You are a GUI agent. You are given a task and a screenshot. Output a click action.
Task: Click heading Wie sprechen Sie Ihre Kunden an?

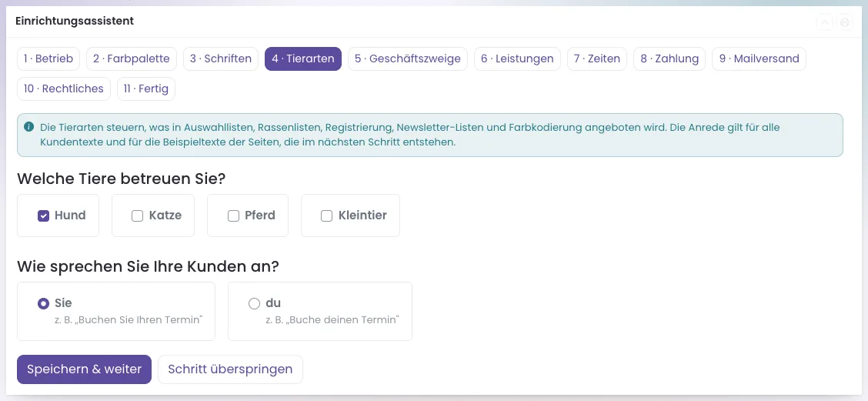click(149, 266)
